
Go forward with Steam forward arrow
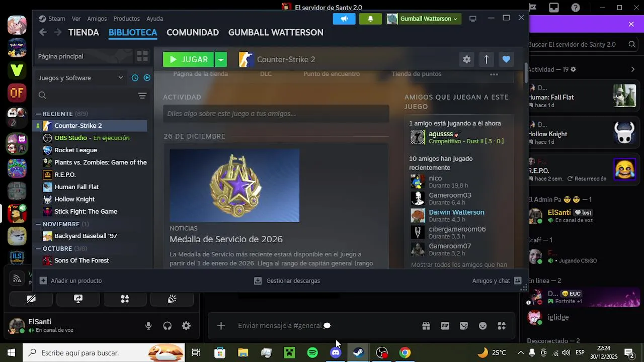click(x=58, y=32)
